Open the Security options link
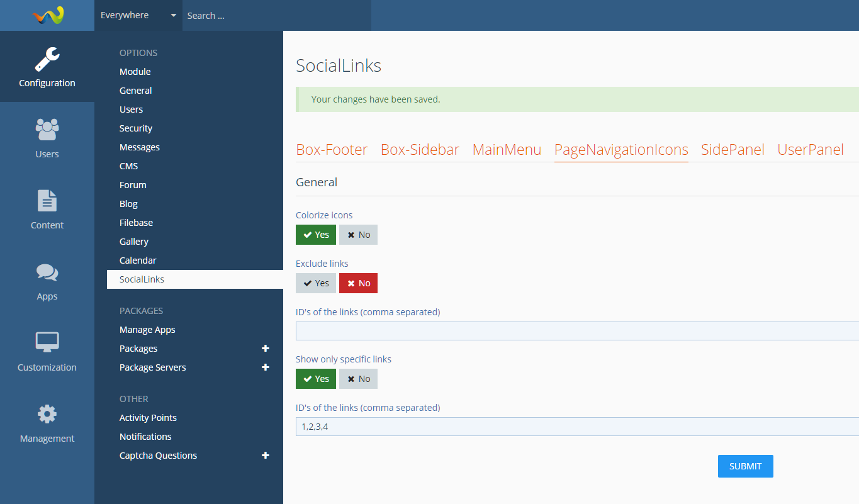The width and height of the screenshot is (859, 504). 136,128
